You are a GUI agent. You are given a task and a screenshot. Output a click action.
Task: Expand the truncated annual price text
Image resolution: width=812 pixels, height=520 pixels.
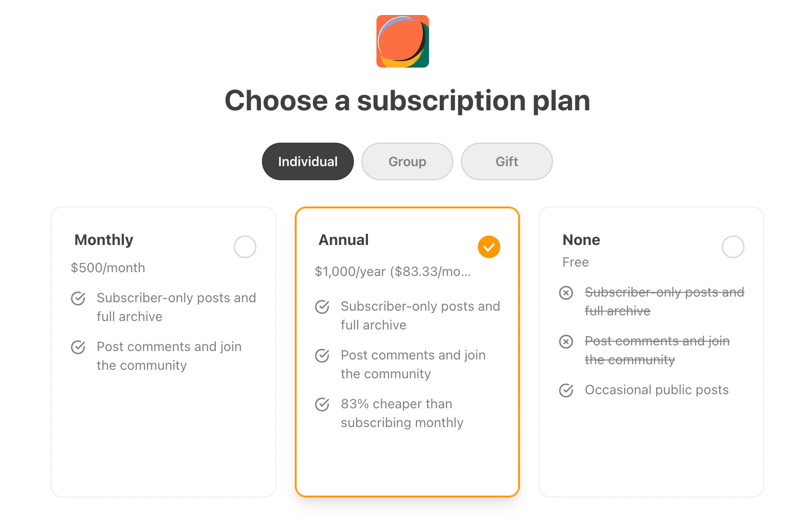[393, 271]
